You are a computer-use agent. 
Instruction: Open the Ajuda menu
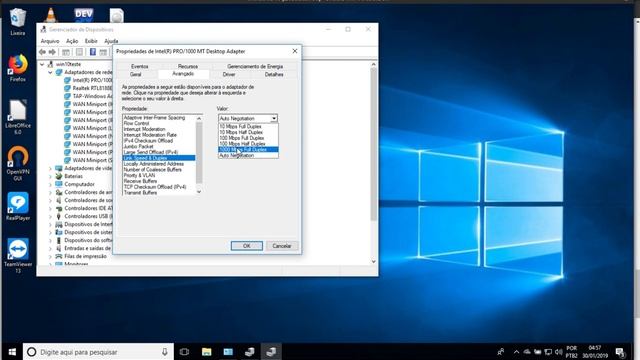pyautogui.click(x=111, y=41)
